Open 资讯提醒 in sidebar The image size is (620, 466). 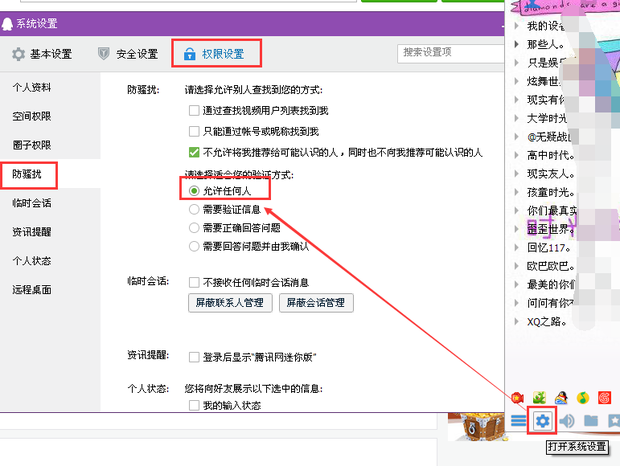click(x=32, y=232)
